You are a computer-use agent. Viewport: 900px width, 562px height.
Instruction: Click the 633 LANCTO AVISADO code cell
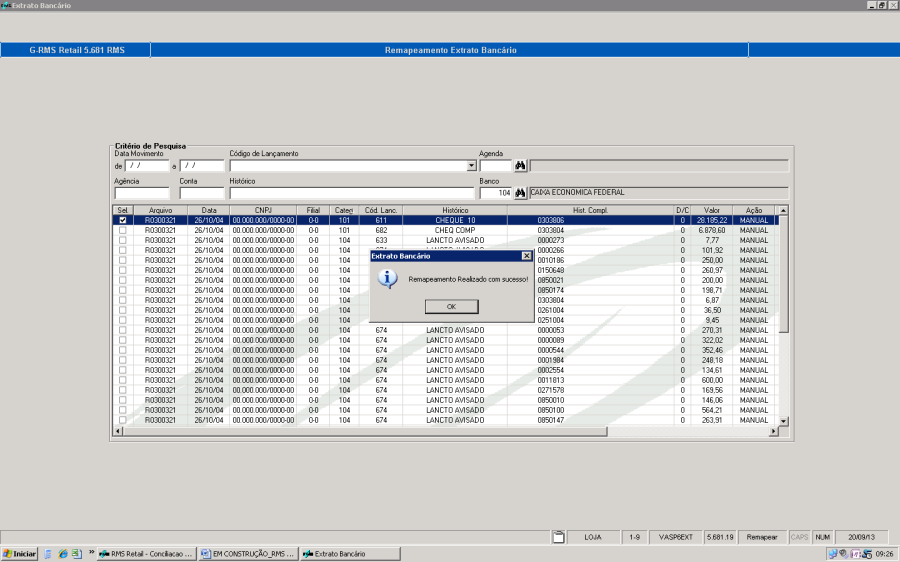[x=381, y=240]
